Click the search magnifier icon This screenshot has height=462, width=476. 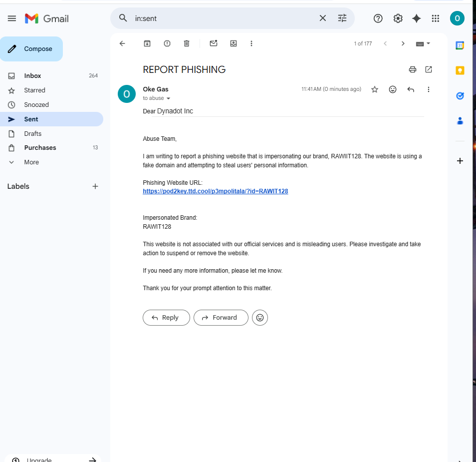[x=123, y=18]
